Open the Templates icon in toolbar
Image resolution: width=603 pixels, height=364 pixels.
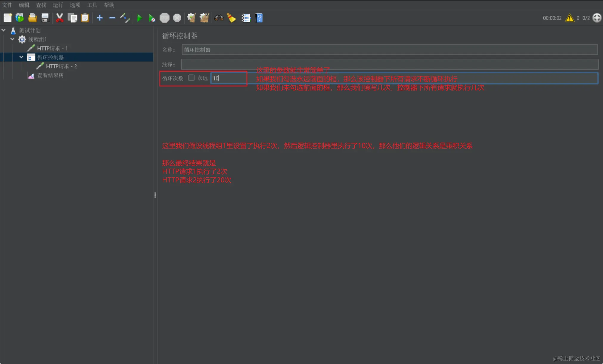point(20,18)
